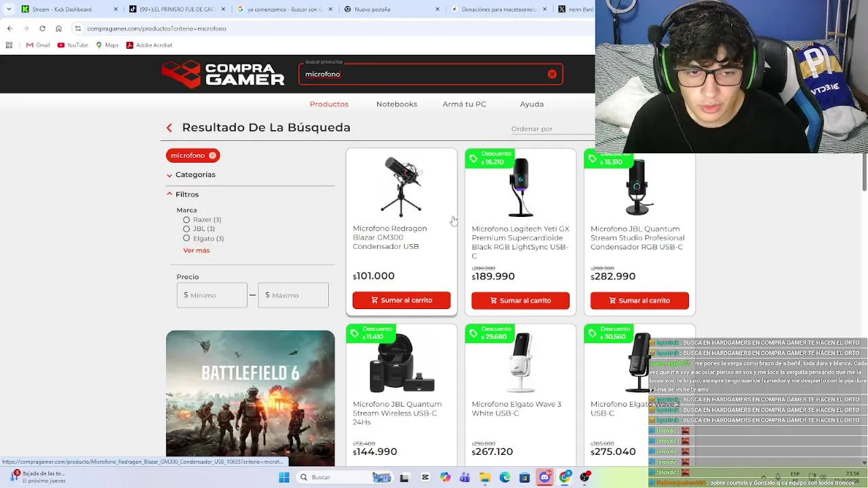This screenshot has width=868, height=488.
Task: Click the Máximo price field
Action: (x=293, y=296)
